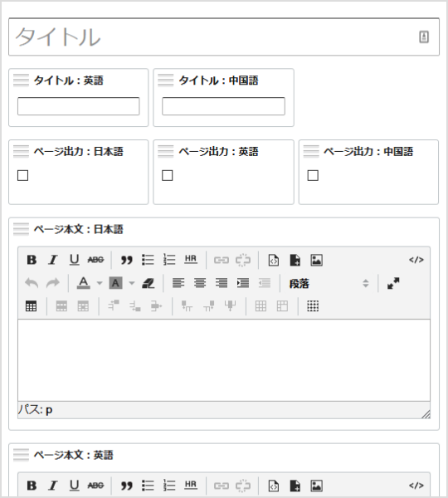Grab drag handle of ページ出力:日本語
This screenshot has height=498, width=448.
pos(21,151)
